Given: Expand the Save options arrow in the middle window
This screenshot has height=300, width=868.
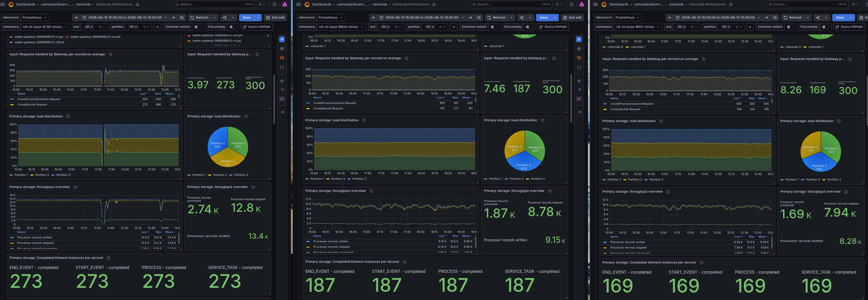Looking at the screenshot, I should coord(555,18).
